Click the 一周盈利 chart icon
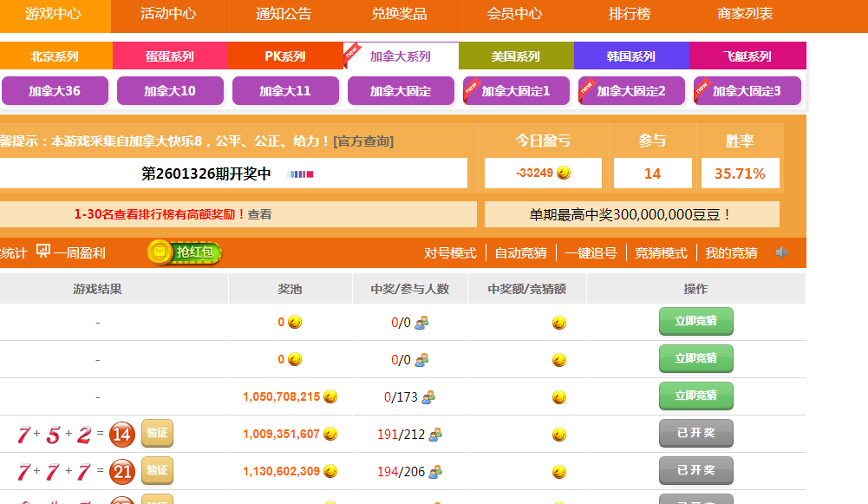The width and height of the screenshot is (868, 504). point(43,252)
